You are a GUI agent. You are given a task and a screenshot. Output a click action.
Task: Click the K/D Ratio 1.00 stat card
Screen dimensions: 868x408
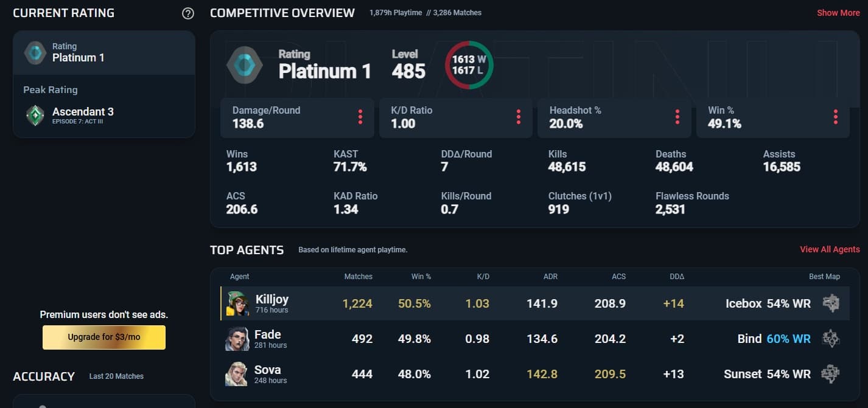click(456, 117)
